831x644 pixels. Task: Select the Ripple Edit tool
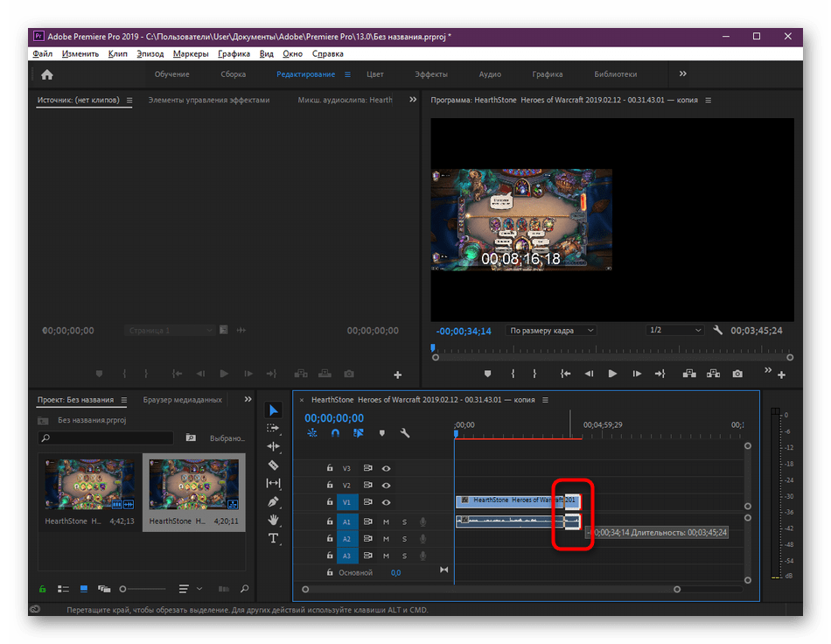[274, 446]
